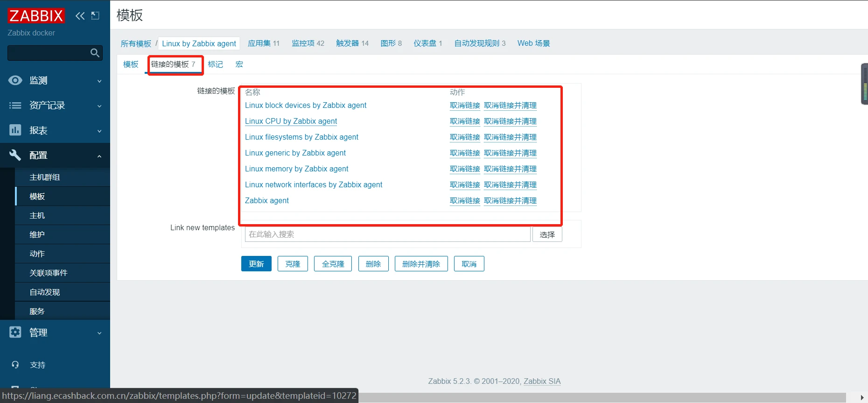Click the list icon beside 资产记录
The height and width of the screenshot is (403, 868).
[15, 106]
